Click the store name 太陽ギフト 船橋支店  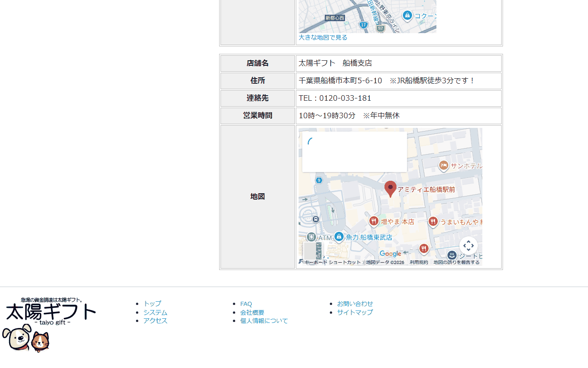click(x=335, y=63)
